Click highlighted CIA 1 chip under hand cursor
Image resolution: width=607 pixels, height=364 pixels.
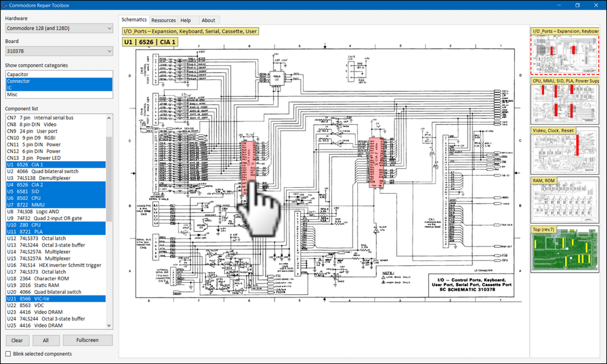click(248, 168)
